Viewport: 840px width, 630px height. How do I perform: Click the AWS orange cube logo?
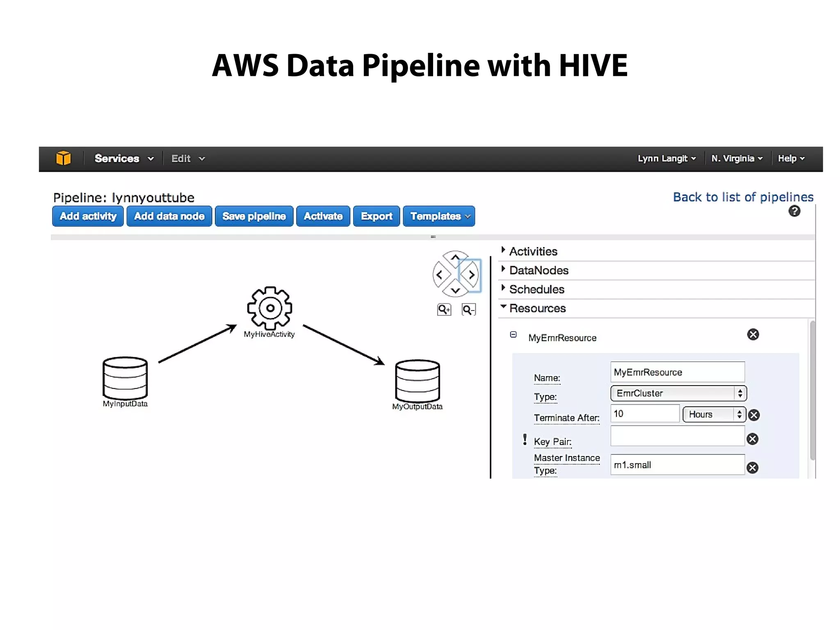[x=63, y=158]
